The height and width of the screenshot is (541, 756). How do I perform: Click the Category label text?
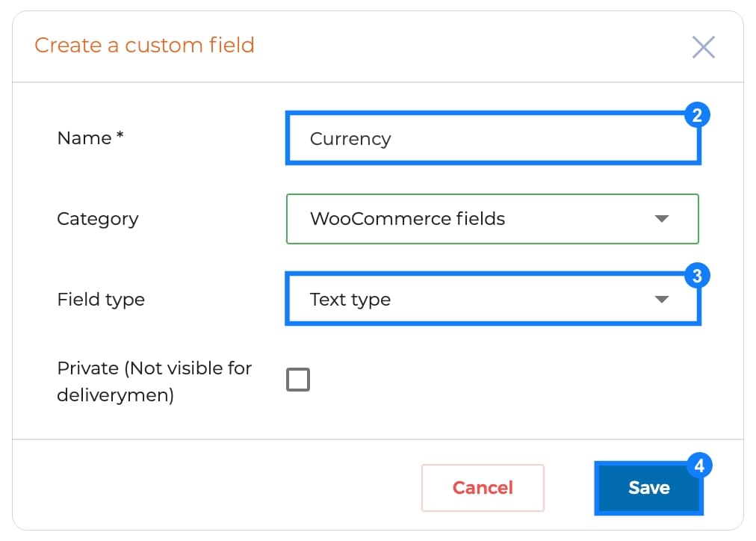[98, 219]
